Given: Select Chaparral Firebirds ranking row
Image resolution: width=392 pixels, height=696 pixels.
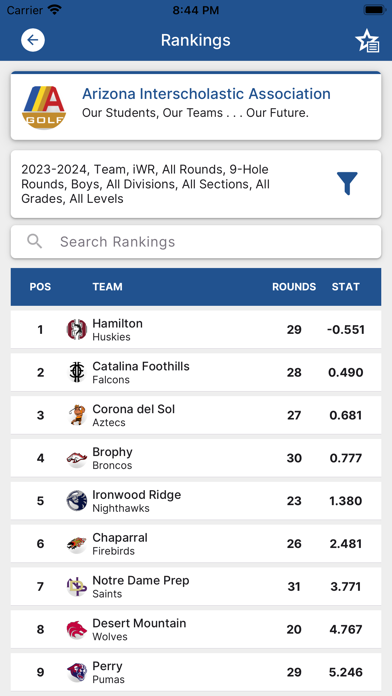Looking at the screenshot, I should [196, 543].
